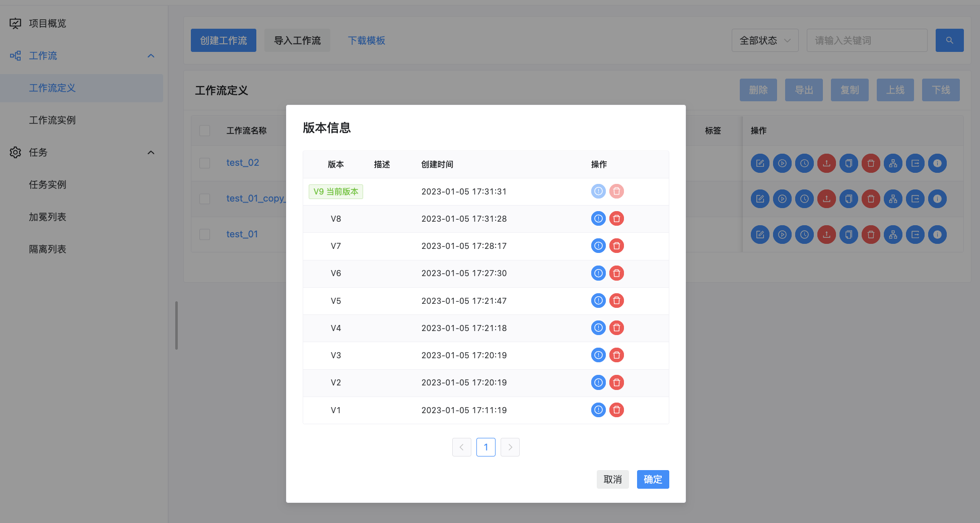
Task: Open the 下载模板 link
Action: tap(366, 40)
